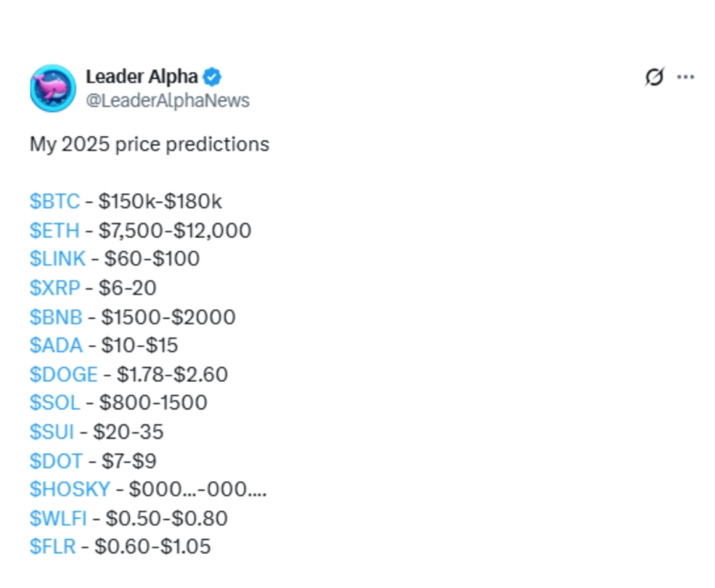Open the $SOL cashtag

pyautogui.click(x=54, y=403)
